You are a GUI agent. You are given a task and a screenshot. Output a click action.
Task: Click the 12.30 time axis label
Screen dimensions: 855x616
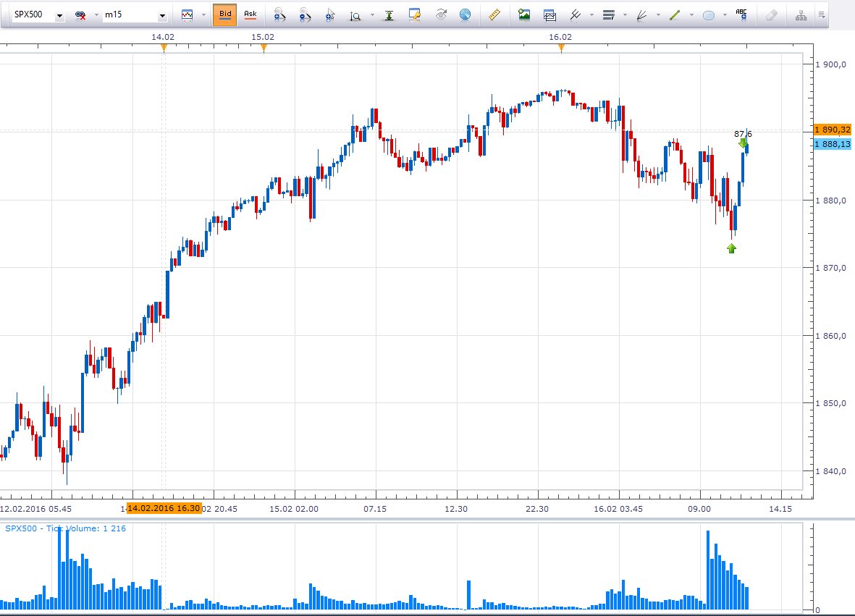click(456, 509)
